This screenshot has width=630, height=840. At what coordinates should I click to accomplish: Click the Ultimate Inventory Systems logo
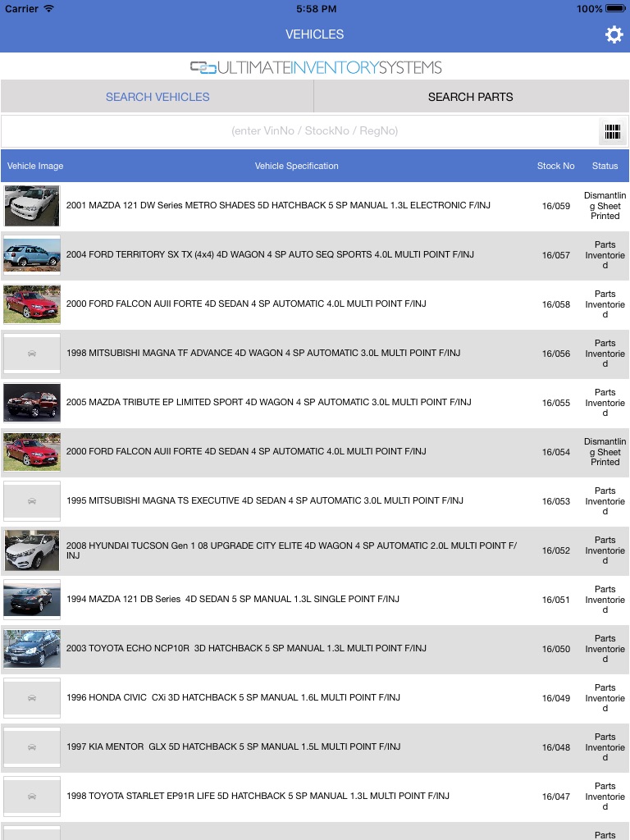pyautogui.click(x=316, y=67)
